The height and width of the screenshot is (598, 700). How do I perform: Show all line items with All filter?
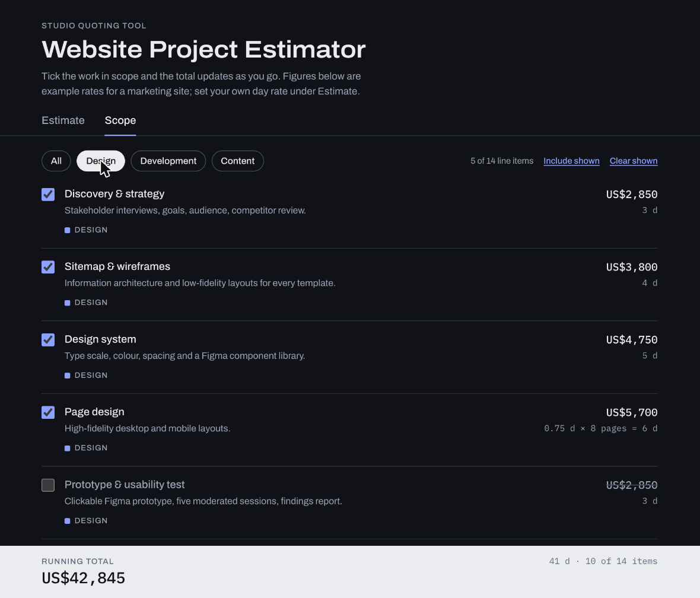[x=56, y=161]
